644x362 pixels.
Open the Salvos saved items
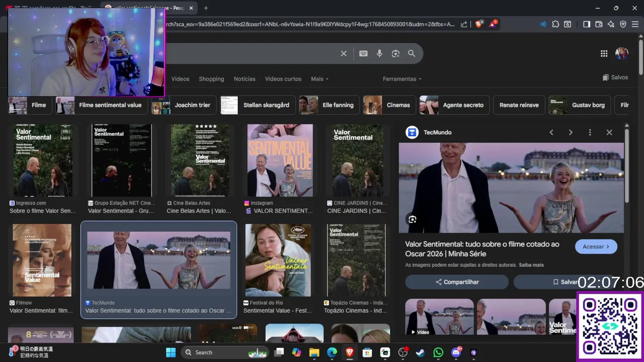615,77
